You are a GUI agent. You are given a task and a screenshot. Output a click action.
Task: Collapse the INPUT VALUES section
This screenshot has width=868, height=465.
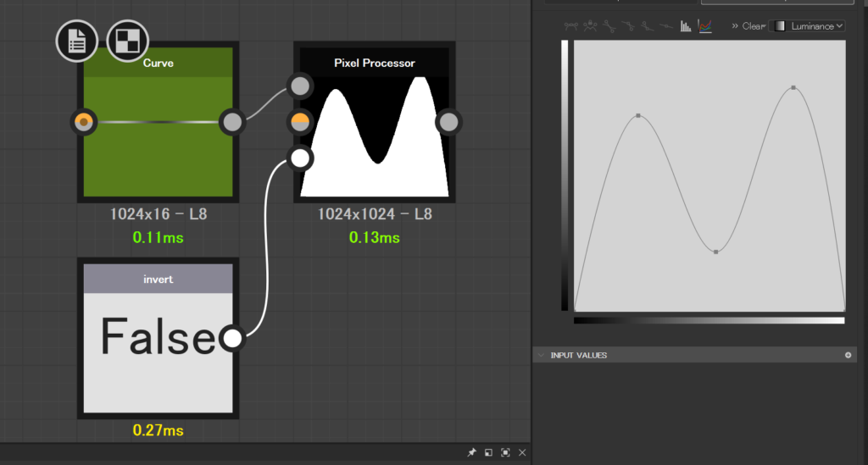pyautogui.click(x=541, y=356)
